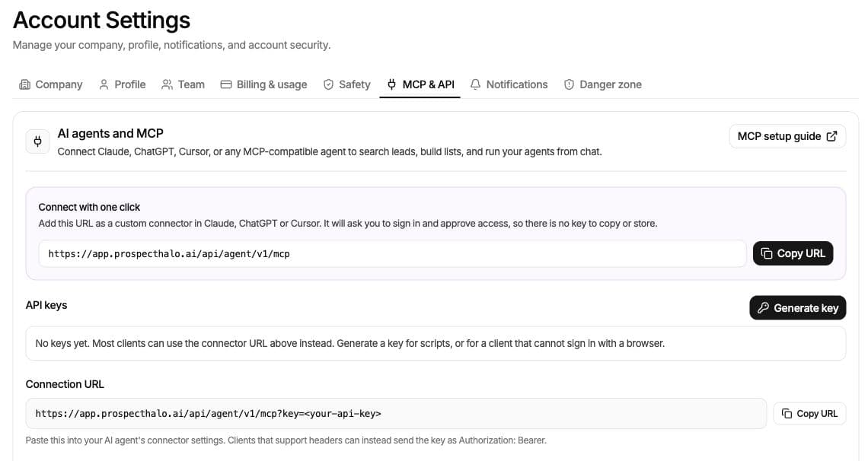
Task: Click the card icon beside Billing & usage
Action: pos(226,84)
